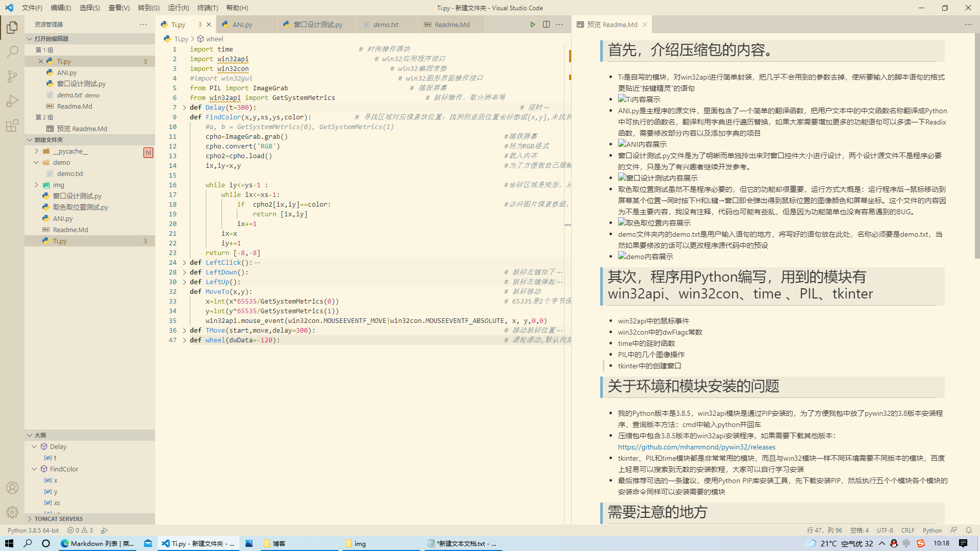980x551 pixels.
Task: Open Run and Debug view
Action: pyautogui.click(x=12, y=101)
